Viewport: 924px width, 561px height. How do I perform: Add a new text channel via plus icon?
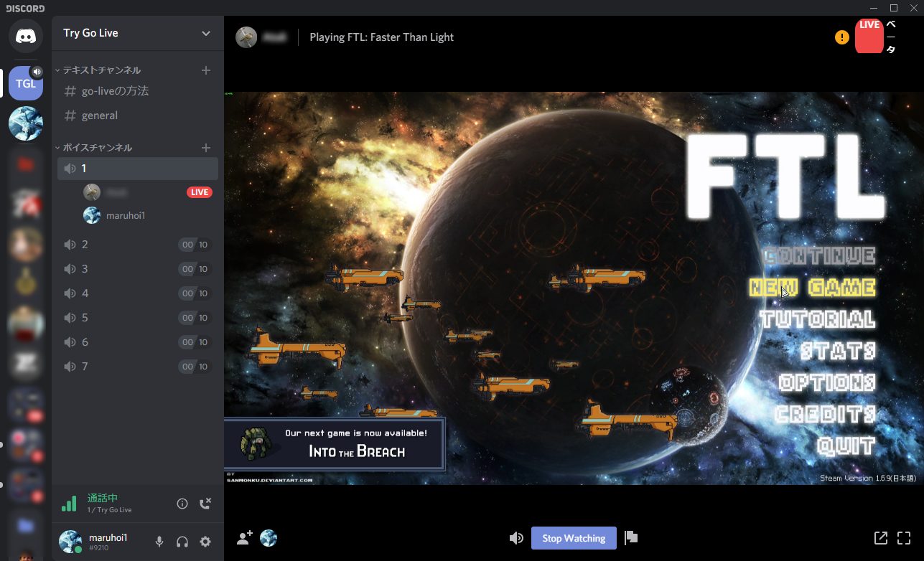206,70
